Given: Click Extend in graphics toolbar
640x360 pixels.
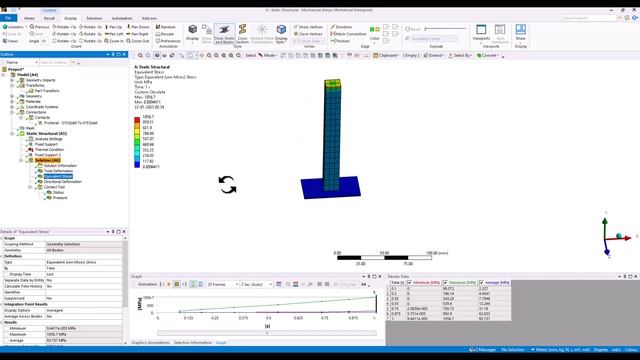Looking at the screenshot, I should tap(433, 56).
